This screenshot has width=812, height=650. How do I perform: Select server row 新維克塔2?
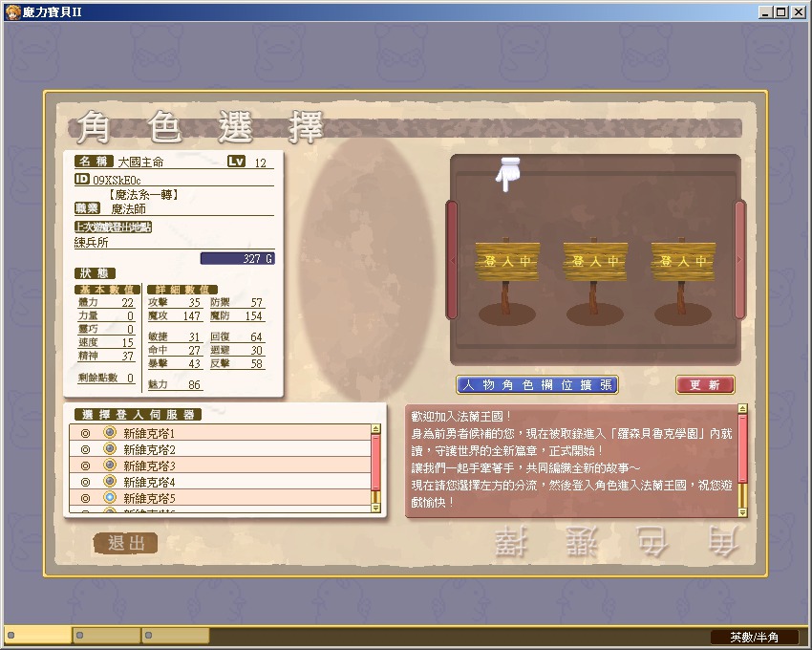pyautogui.click(x=220, y=449)
